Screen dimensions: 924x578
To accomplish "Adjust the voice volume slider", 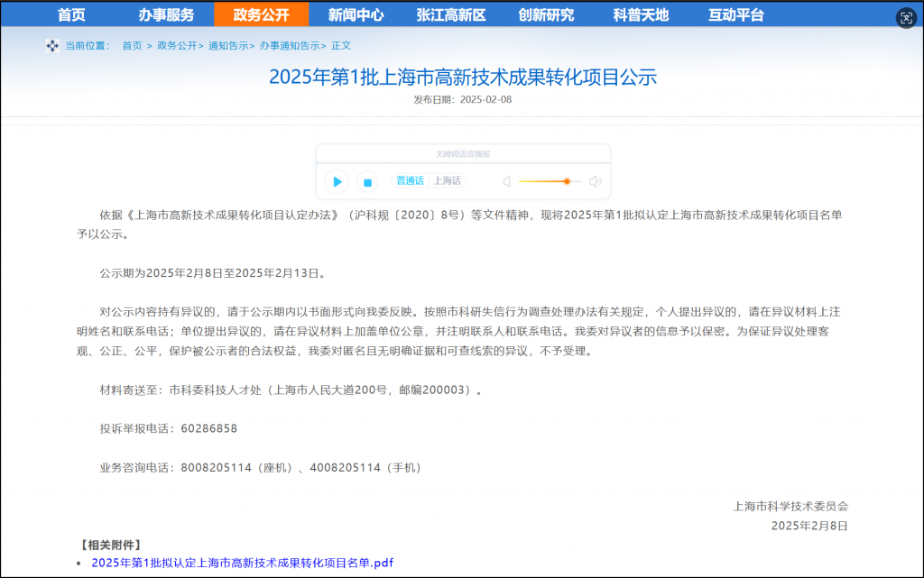I will click(567, 181).
